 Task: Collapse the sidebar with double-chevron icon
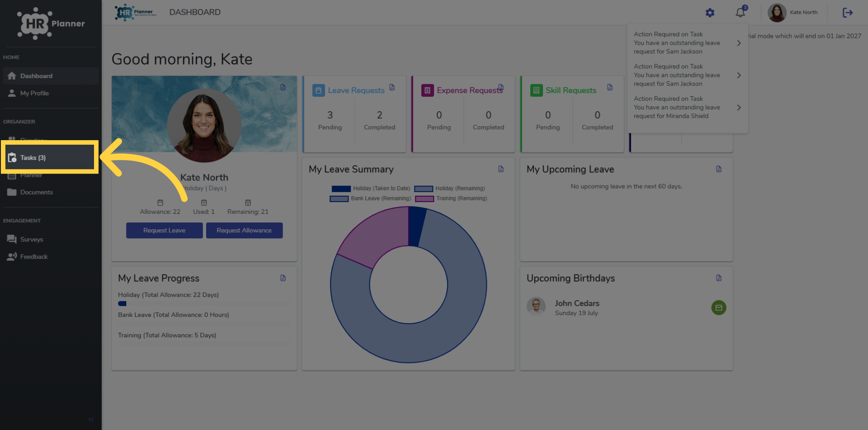[x=91, y=420]
